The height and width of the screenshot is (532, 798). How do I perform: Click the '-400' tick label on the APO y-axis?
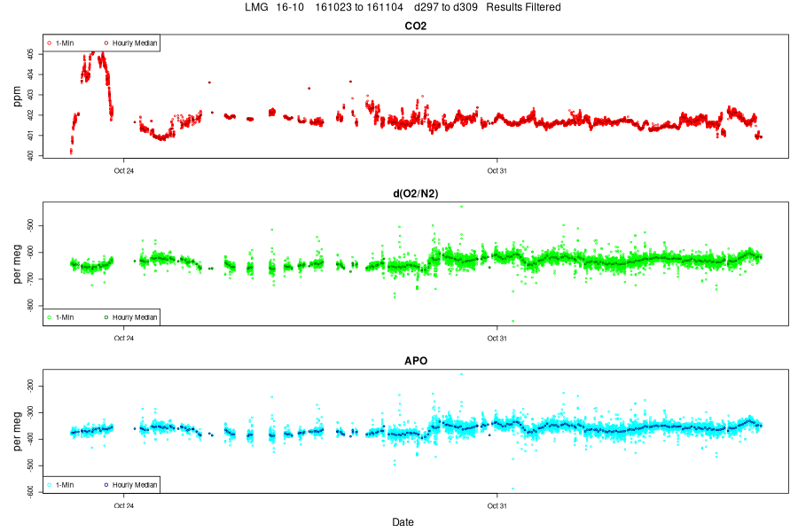click(31, 439)
